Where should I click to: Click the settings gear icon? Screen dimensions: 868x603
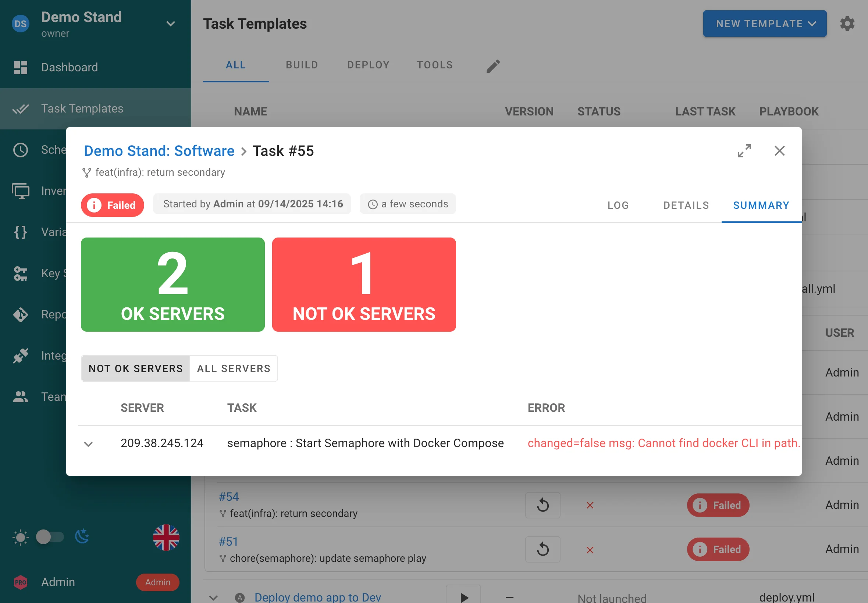pos(847,24)
